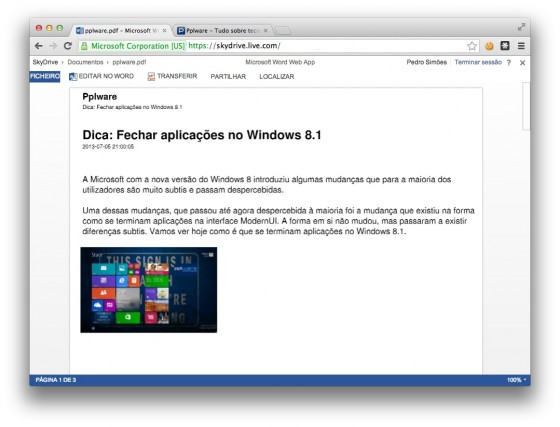The height and width of the screenshot is (427, 560).
Task: Bookmark this page with the star icon
Action: (x=472, y=46)
